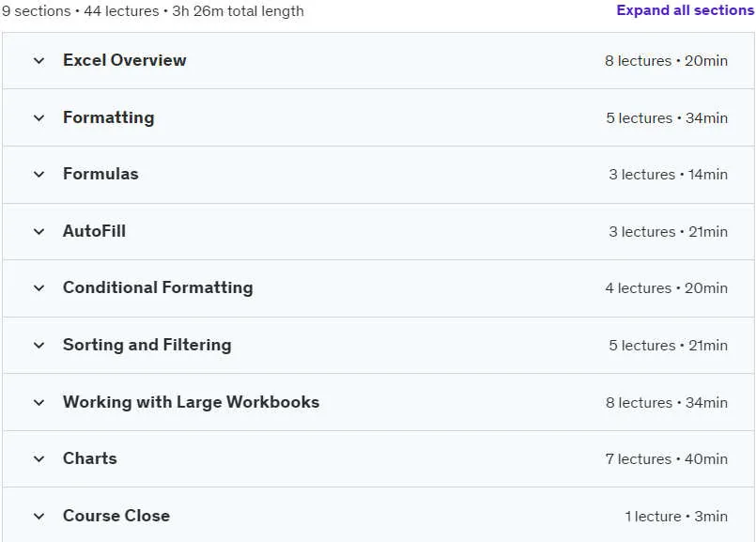Expand the Formulas section chevron
756x542 pixels.
(x=39, y=175)
